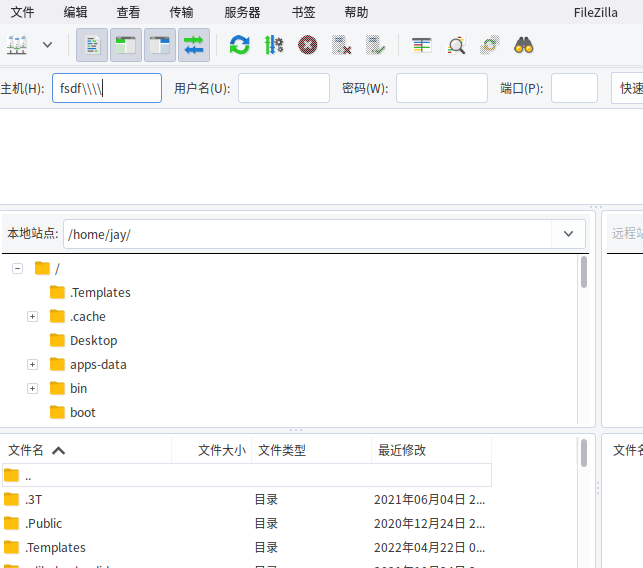
Task: Expand the bin folder node
Action: point(32,388)
